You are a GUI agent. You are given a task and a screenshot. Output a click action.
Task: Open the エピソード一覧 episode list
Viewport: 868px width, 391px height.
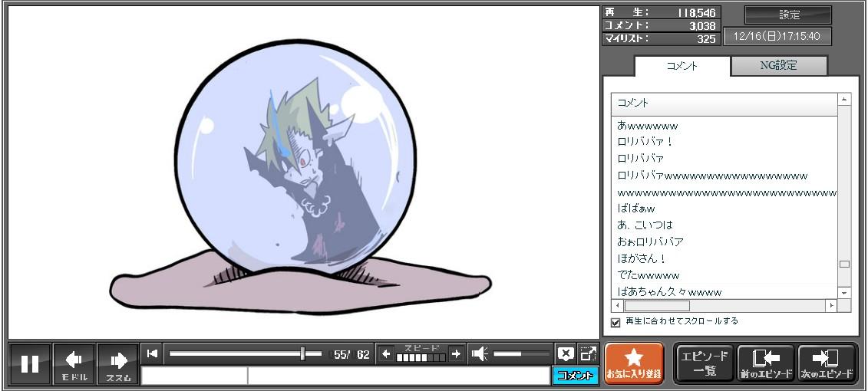tap(705, 363)
